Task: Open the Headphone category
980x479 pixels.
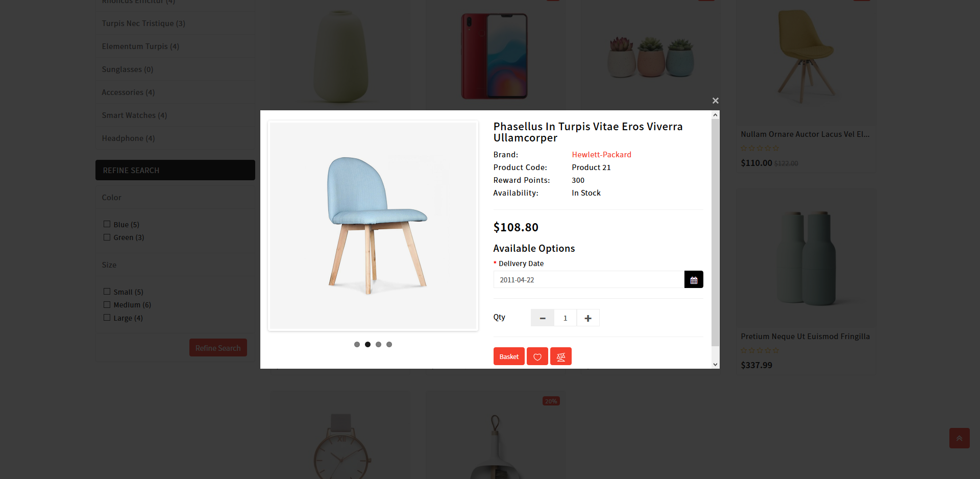Action: (x=128, y=138)
